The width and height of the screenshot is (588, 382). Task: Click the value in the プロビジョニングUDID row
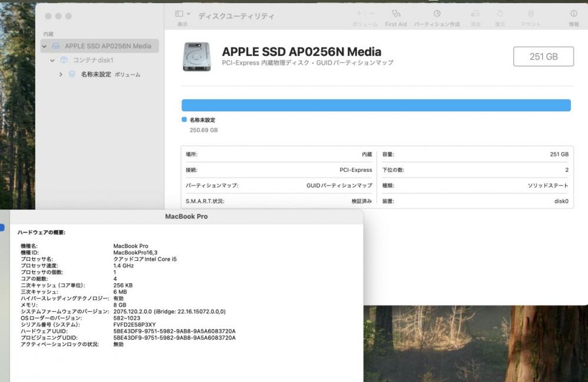point(175,338)
